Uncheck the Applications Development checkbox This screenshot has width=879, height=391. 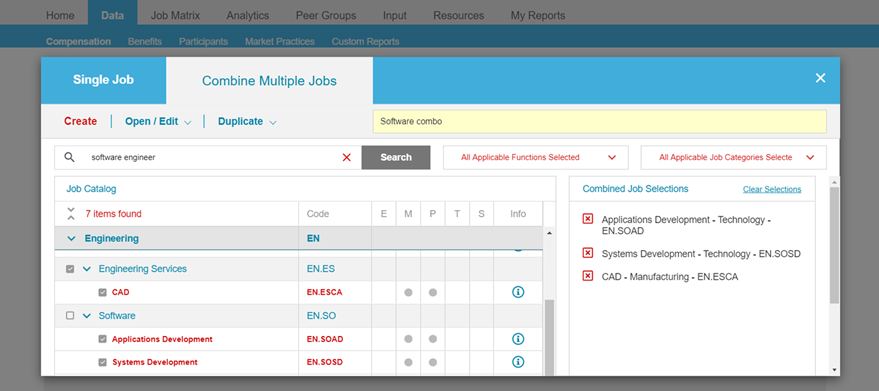click(102, 339)
